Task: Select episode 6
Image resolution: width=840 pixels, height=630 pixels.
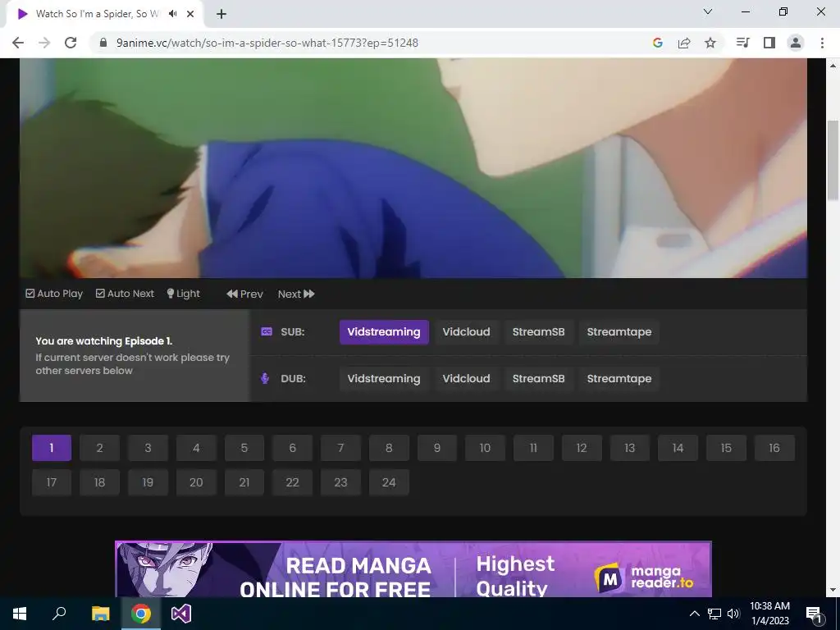Action: [293, 448]
